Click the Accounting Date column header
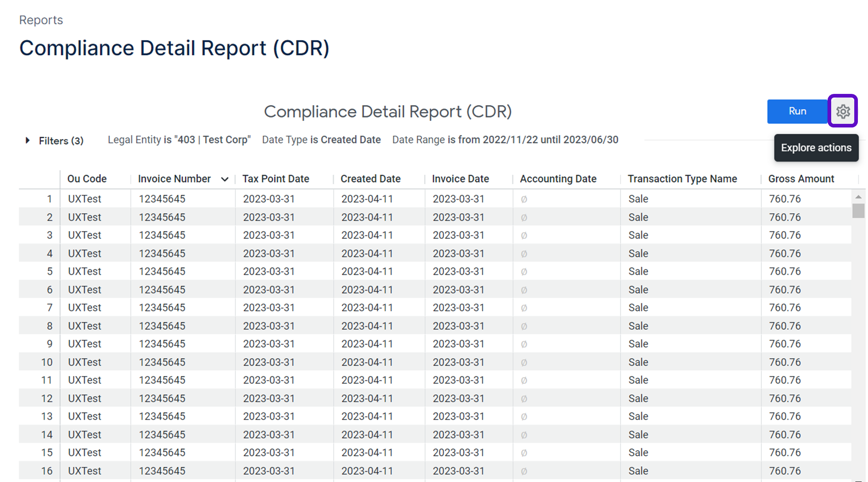868x482 pixels. pos(558,179)
